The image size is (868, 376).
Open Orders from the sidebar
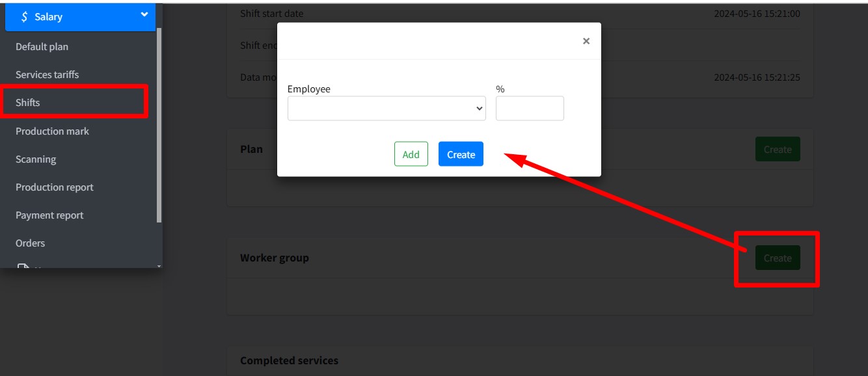point(31,243)
